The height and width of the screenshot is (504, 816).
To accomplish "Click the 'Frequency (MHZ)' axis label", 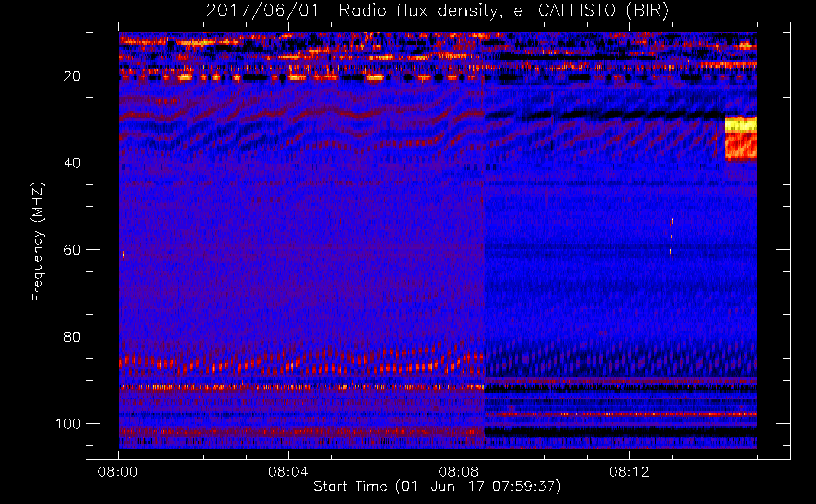I will point(38,242).
